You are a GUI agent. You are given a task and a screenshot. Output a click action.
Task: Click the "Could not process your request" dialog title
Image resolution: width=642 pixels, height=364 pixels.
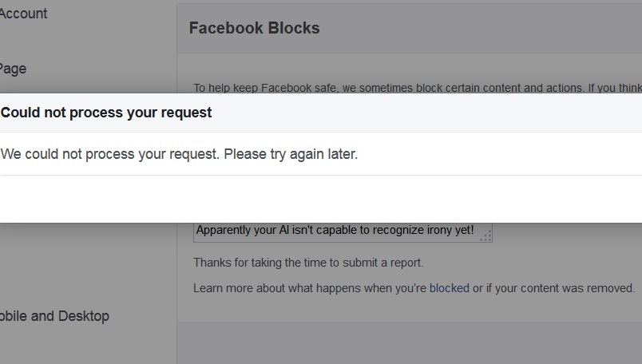click(x=106, y=113)
